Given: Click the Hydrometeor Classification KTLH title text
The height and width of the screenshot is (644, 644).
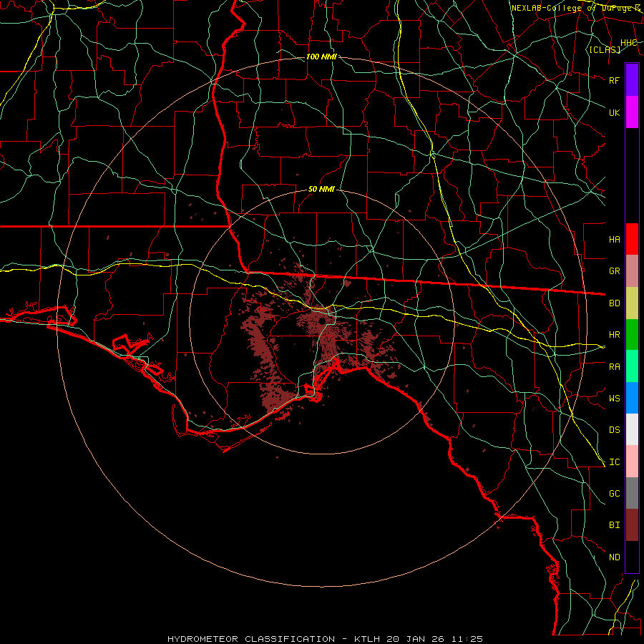Looking at the screenshot, I should click(x=325, y=639).
